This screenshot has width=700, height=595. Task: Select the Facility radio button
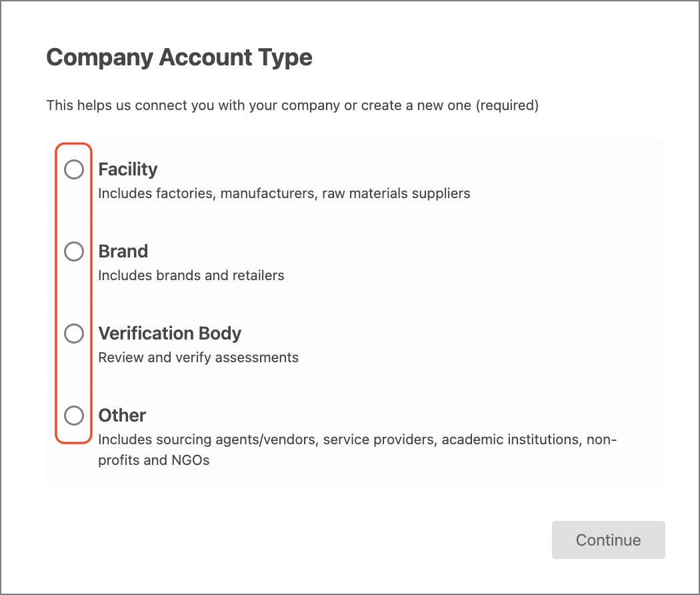[73, 169]
